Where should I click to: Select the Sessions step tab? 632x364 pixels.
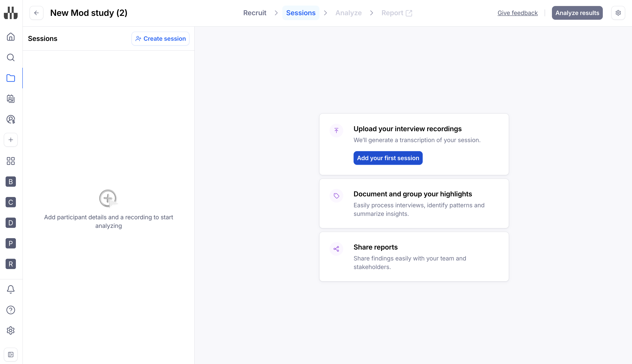click(x=301, y=13)
